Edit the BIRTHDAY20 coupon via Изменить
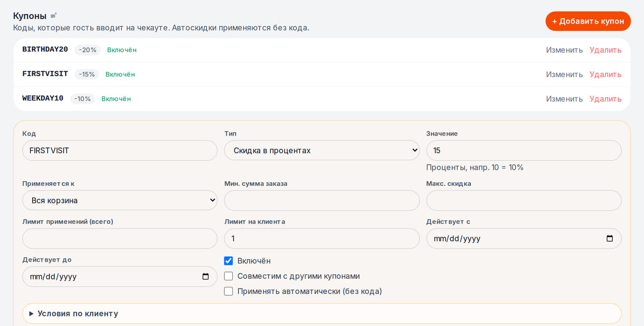The image size is (644, 326). tap(565, 50)
